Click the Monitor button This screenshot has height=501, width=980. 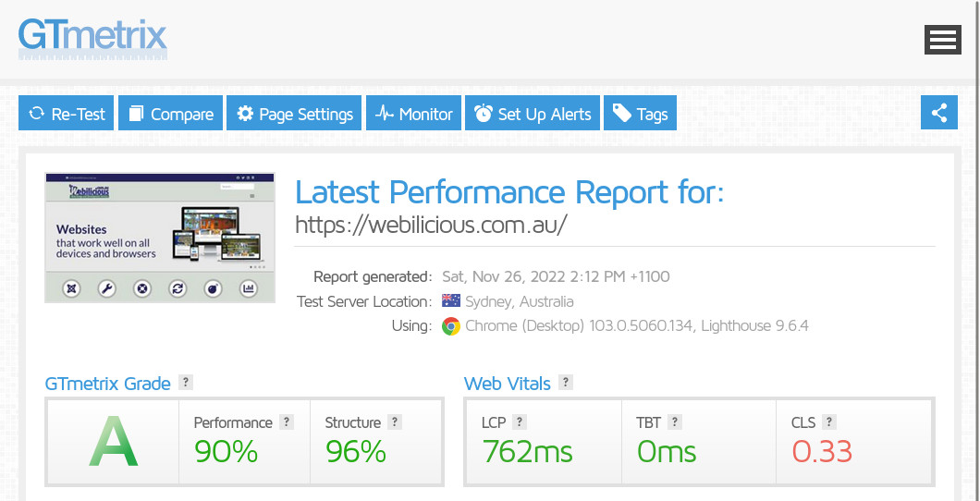pos(414,113)
